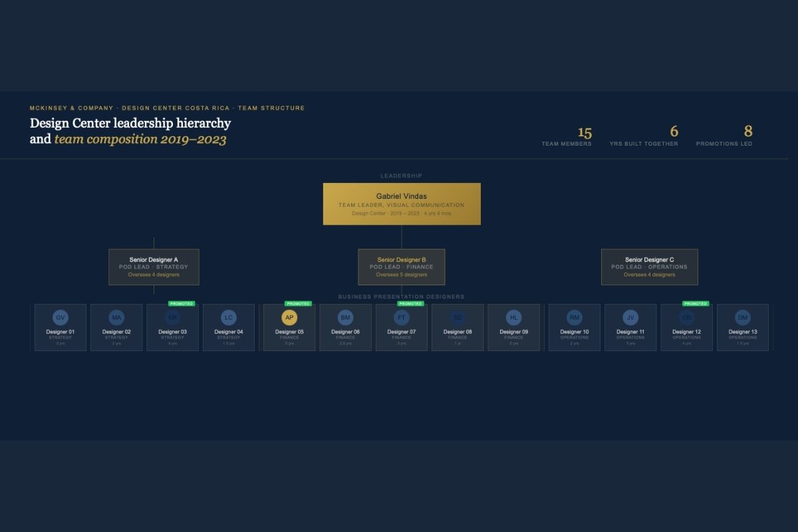Click the GV avatar on Designer 01
Viewport: 798px width, 532px height.
coord(61,318)
